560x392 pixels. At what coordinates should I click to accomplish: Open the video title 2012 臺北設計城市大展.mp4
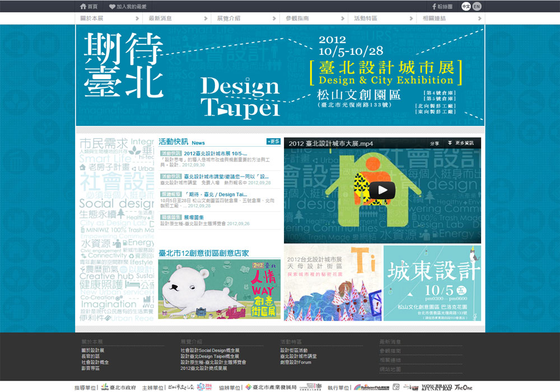[331, 143]
